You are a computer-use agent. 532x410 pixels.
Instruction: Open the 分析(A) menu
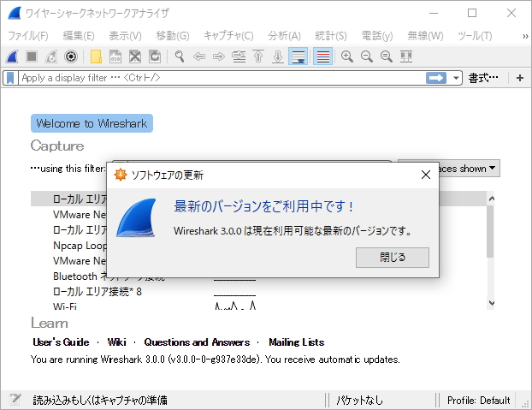point(284,36)
